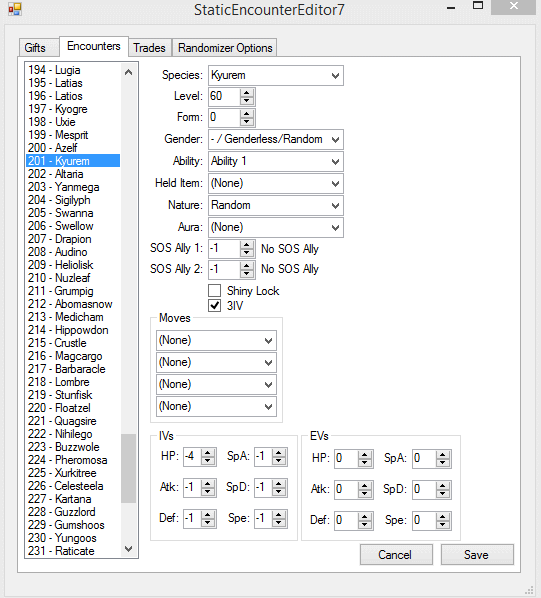Open the Species dropdown showing Kyurem
The height and width of the screenshot is (598, 541).
(276, 76)
